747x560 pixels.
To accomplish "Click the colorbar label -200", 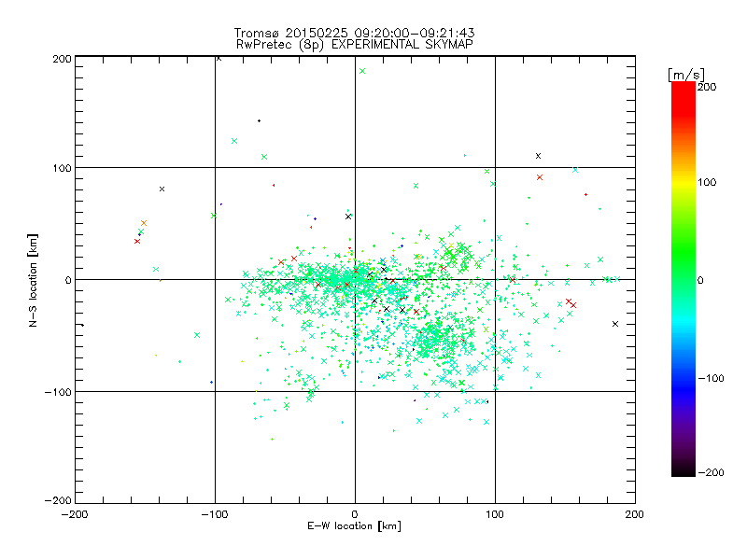I will click(711, 472).
